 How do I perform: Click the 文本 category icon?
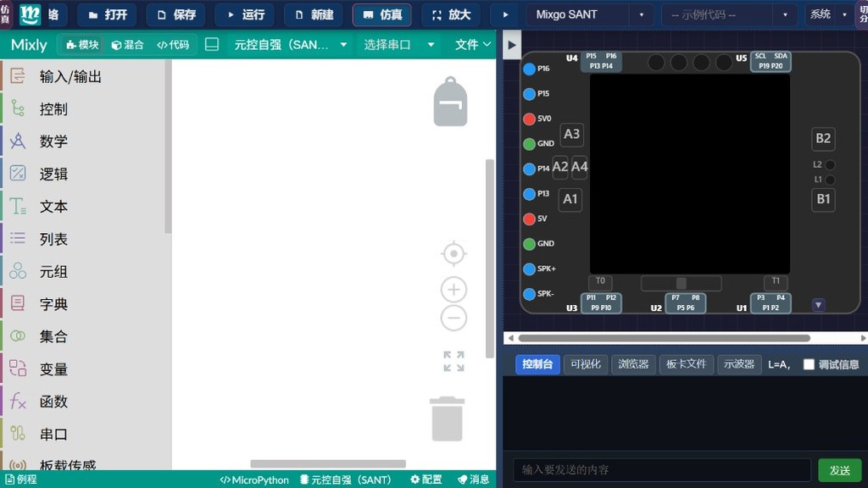(18, 206)
